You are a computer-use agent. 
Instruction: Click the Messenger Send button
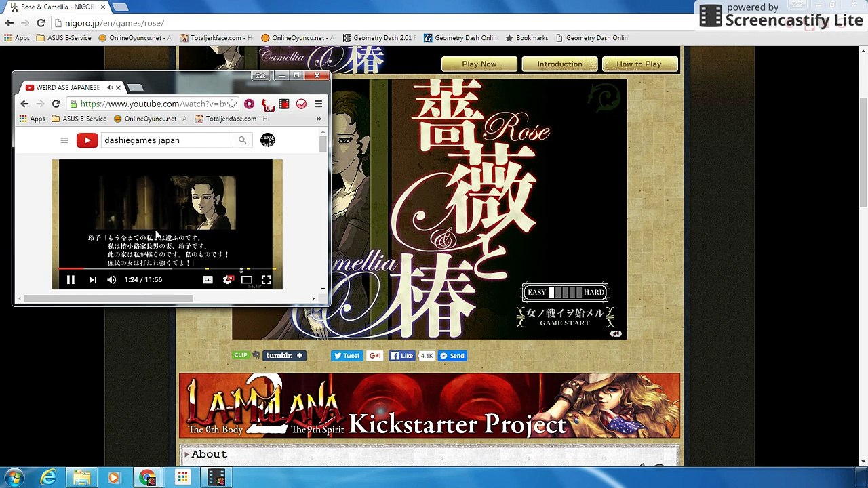click(x=452, y=355)
